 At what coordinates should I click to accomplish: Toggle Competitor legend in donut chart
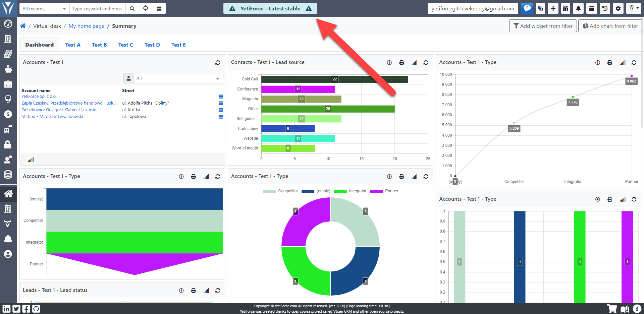[280, 191]
